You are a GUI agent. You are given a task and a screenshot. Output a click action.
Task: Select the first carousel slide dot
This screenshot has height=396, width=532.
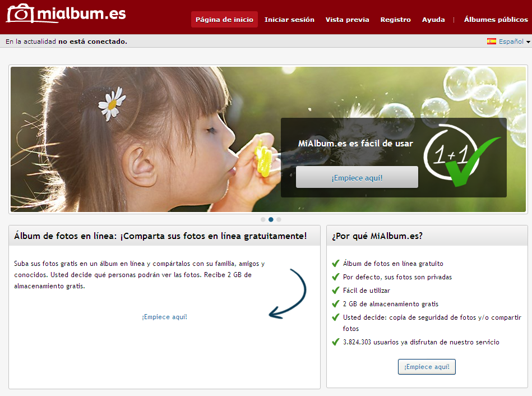pyautogui.click(x=263, y=219)
